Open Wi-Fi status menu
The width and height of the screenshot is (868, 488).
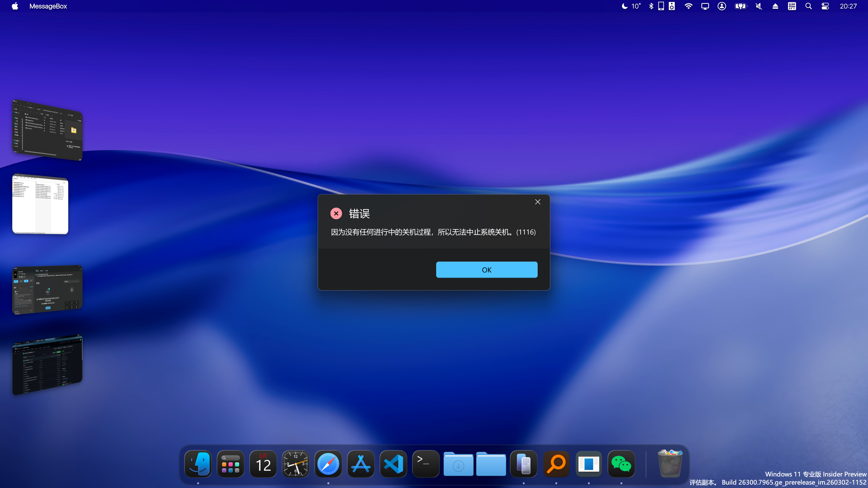tap(688, 6)
